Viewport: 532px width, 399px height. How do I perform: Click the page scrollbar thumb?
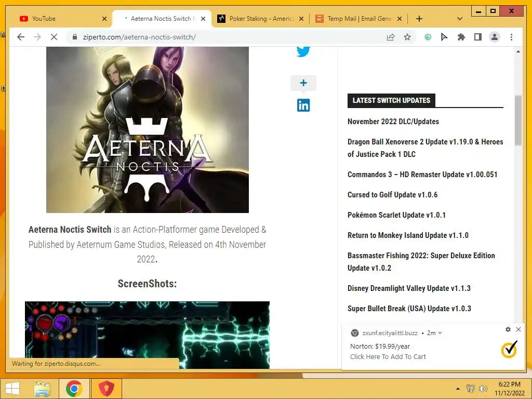[x=518, y=121]
